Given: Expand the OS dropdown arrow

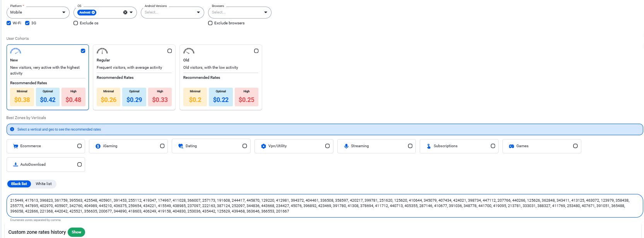Looking at the screenshot, I should point(131,12).
